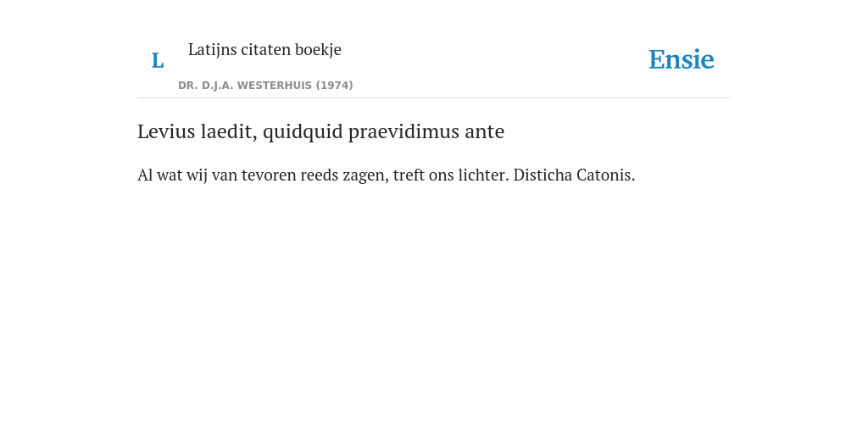Click the word ante in heading
The width and height of the screenshot is (868, 434).
pyautogui.click(x=484, y=133)
